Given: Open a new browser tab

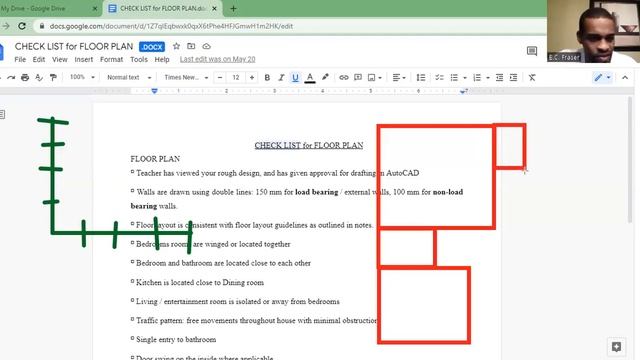Looking at the screenshot, I should point(233,9).
